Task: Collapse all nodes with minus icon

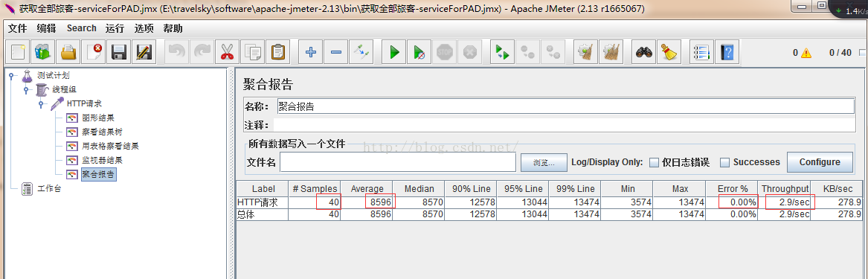Action: 336,52
